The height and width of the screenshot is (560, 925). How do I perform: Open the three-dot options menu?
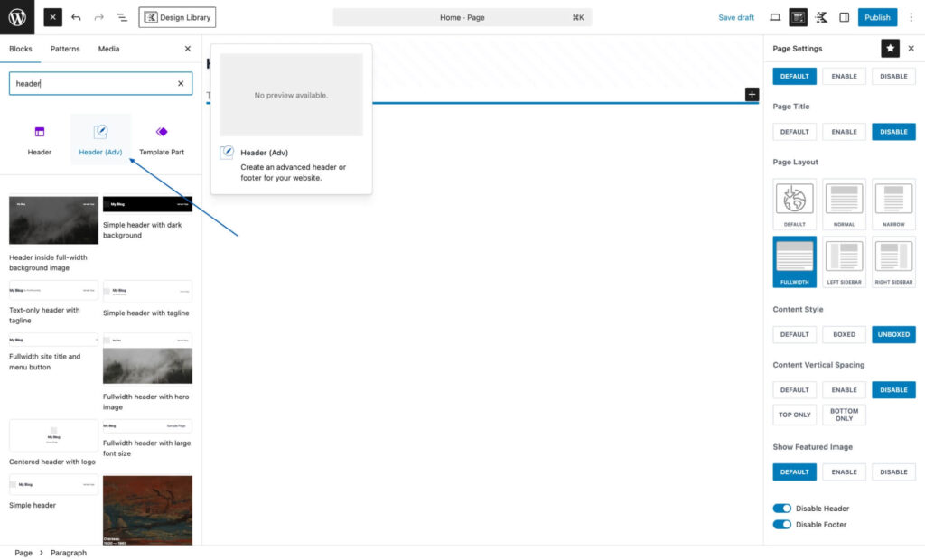pos(910,17)
